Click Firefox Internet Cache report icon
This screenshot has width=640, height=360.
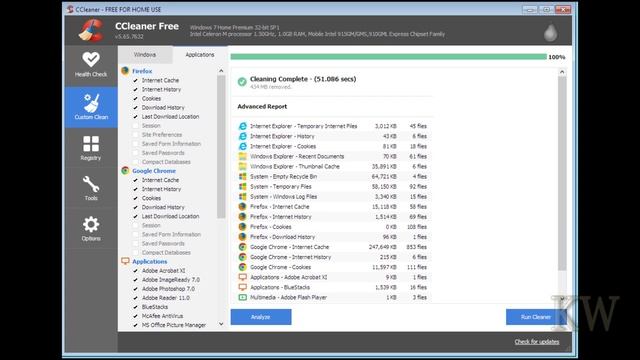click(x=242, y=207)
